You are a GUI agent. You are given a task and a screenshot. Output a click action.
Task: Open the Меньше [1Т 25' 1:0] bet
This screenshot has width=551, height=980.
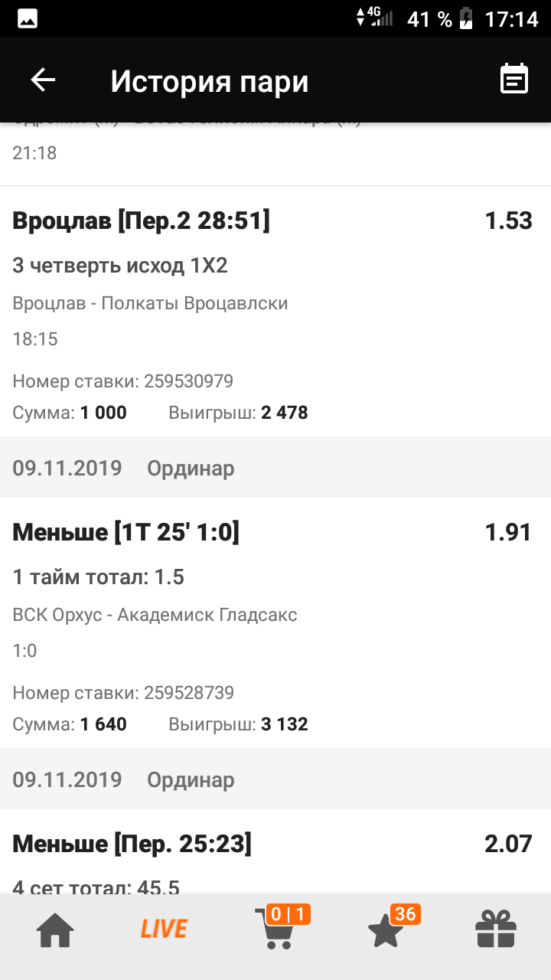pyautogui.click(x=126, y=533)
